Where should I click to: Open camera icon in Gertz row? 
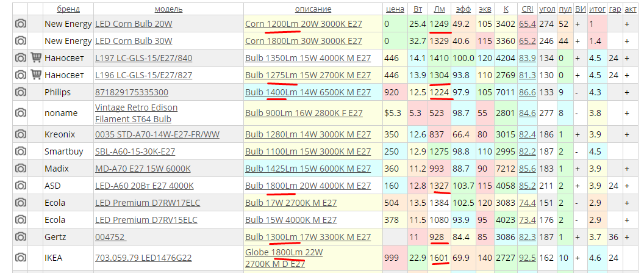(x=20, y=237)
